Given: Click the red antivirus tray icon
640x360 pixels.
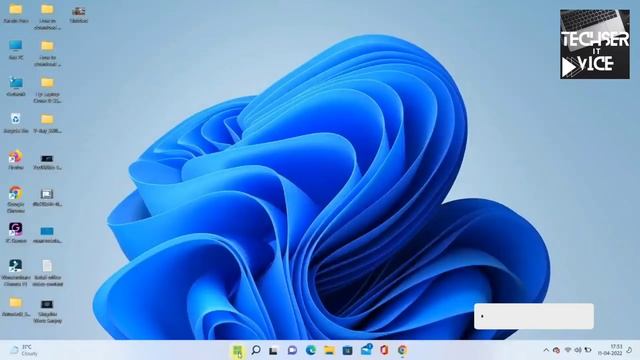Looking at the screenshot, I should click(x=556, y=350).
